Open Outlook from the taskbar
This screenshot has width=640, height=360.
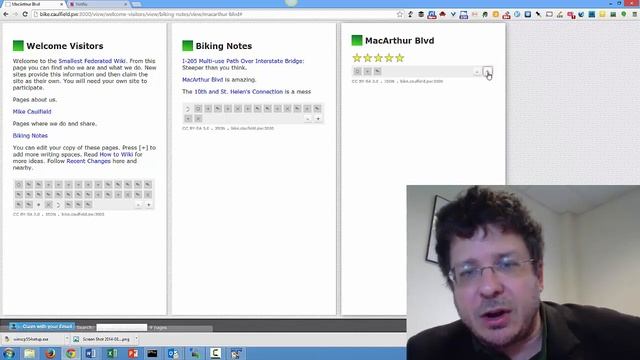coord(173,353)
